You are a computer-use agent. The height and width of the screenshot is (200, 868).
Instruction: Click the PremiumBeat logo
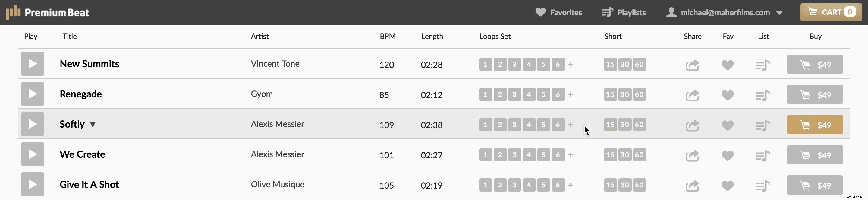[48, 12]
